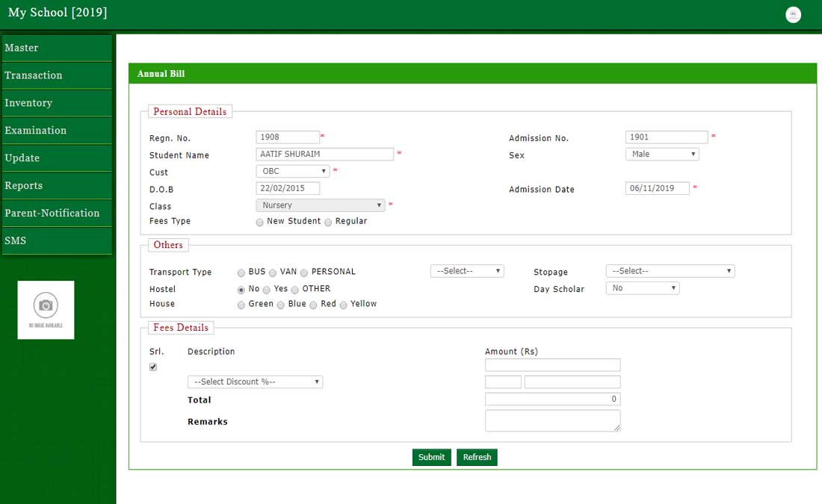Focus the Remarks text area
Viewport: 822px width, 504px height.
[x=552, y=420]
